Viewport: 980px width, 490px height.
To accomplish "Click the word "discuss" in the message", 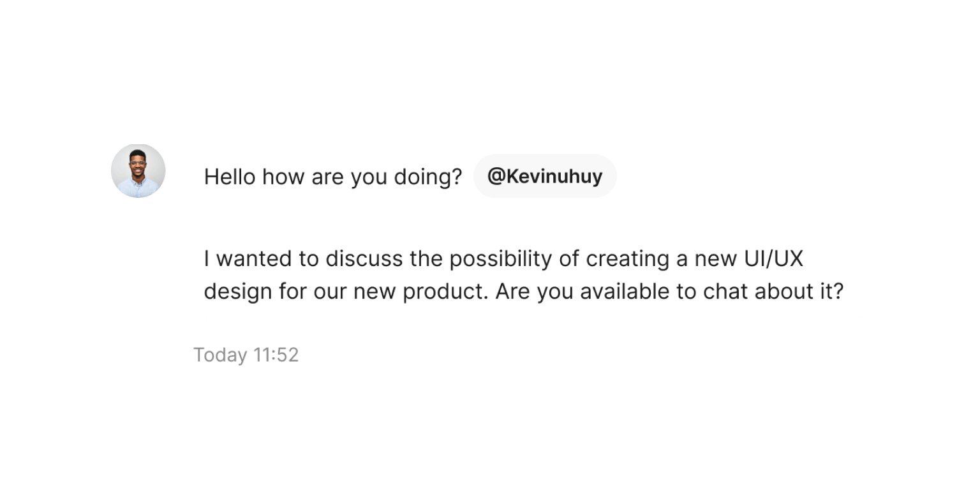I will (364, 259).
